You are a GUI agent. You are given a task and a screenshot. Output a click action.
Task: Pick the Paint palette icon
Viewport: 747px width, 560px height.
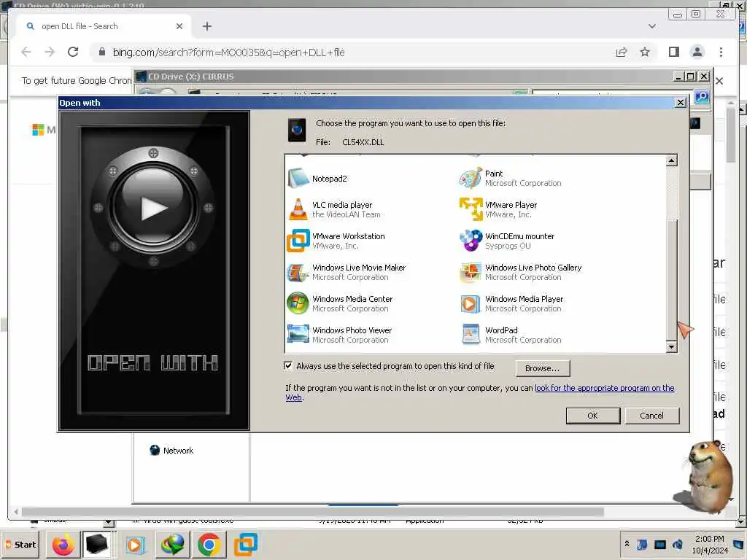pyautogui.click(x=471, y=178)
